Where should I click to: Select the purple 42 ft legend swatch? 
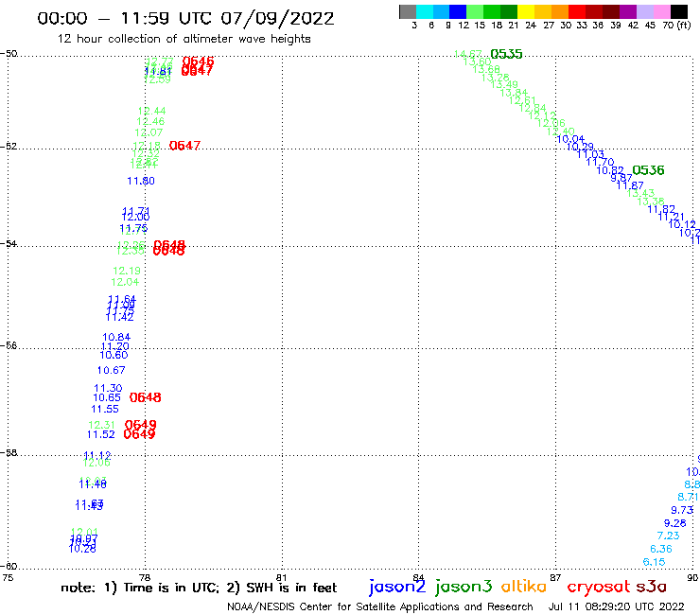[x=628, y=11]
